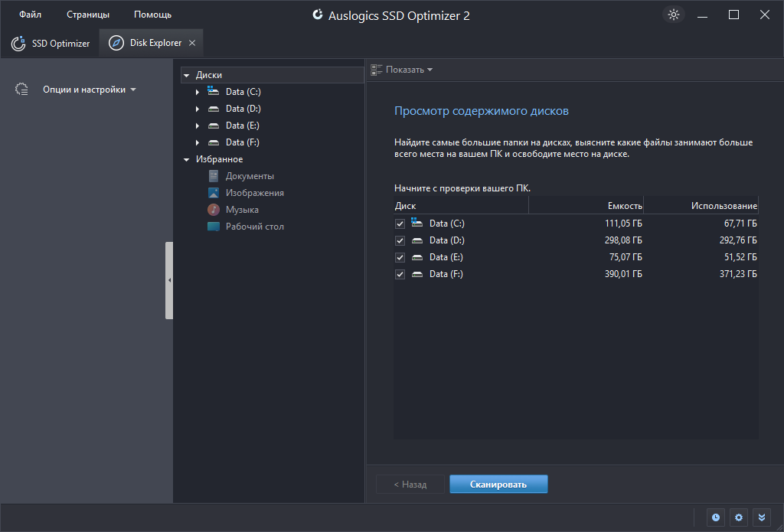Image resolution: width=784 pixels, height=532 pixels.
Task: Click the 371,23 ГБ usage value
Action: point(738,275)
